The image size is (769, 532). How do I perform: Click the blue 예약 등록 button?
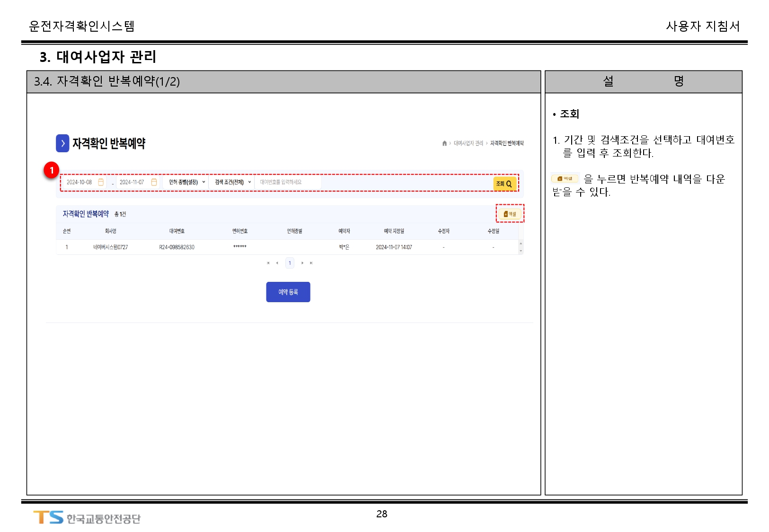point(288,292)
